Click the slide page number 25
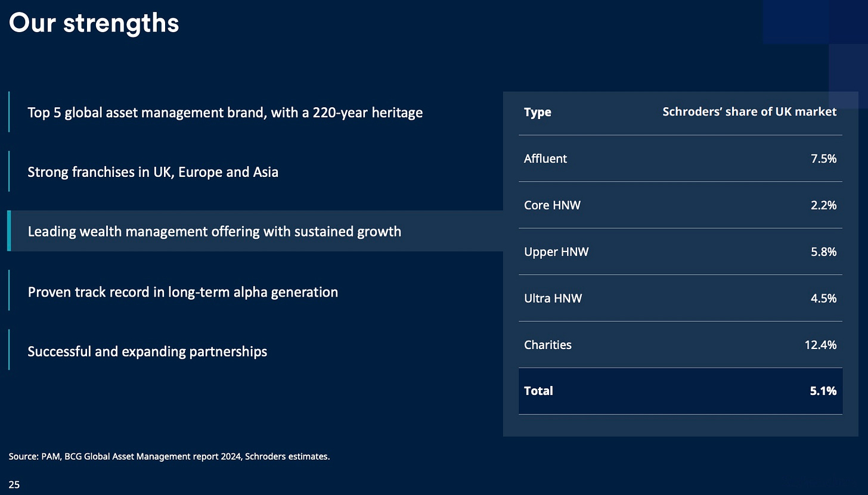Viewport: 868px width, 495px height. 14,485
